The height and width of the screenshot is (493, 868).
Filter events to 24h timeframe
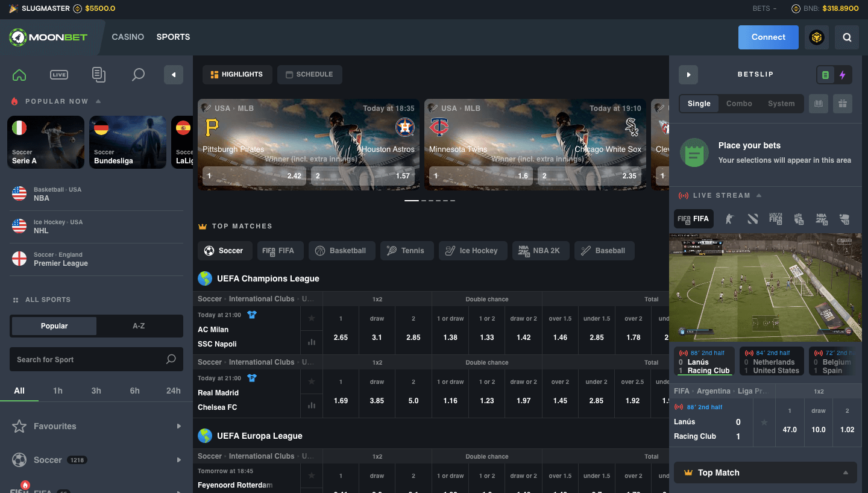coord(174,391)
